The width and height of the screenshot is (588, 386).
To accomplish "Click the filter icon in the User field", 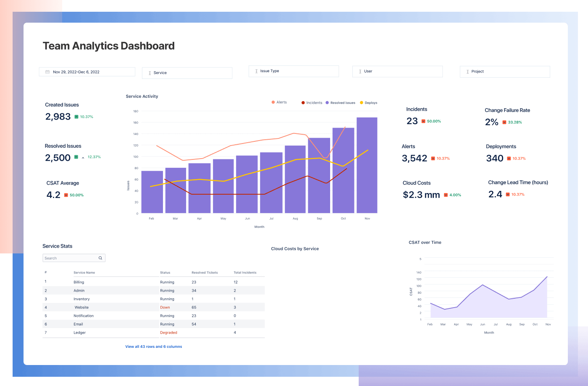I will (360, 71).
